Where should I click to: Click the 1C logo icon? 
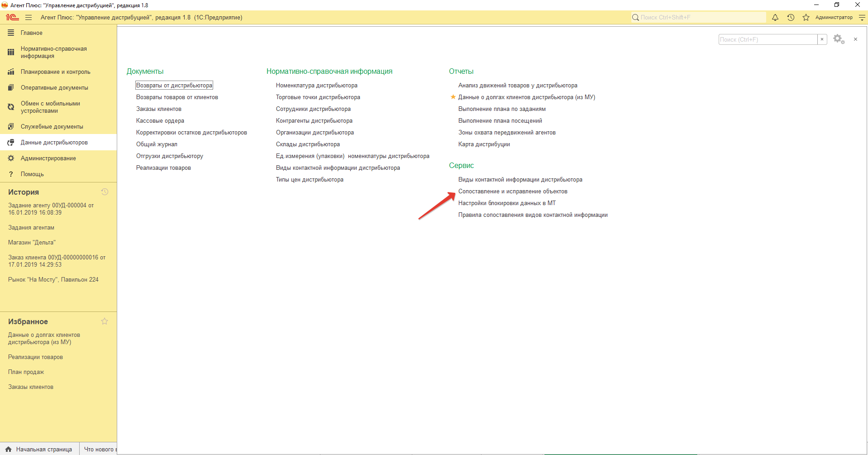click(12, 17)
